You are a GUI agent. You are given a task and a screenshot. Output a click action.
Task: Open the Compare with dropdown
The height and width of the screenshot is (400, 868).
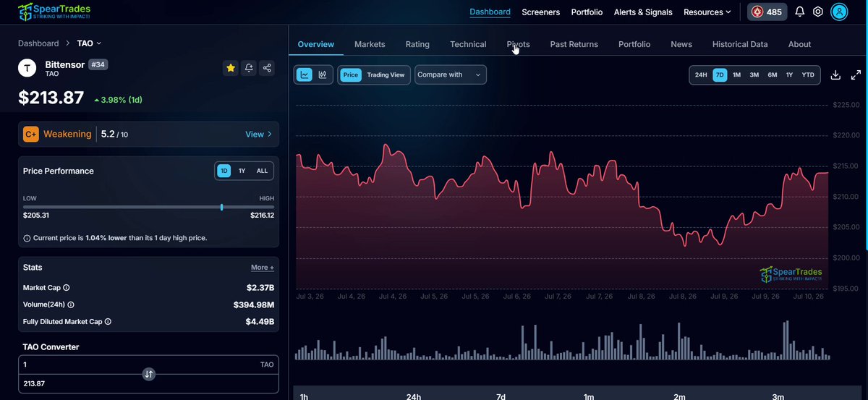click(x=451, y=75)
